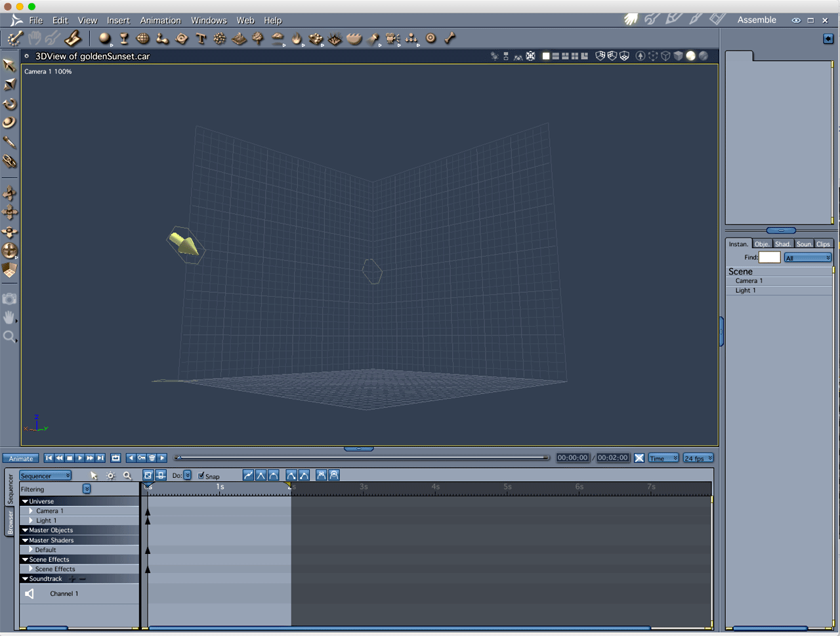Insert a tree object from the toolbar
This screenshot has height=636, width=840.
coord(258,39)
